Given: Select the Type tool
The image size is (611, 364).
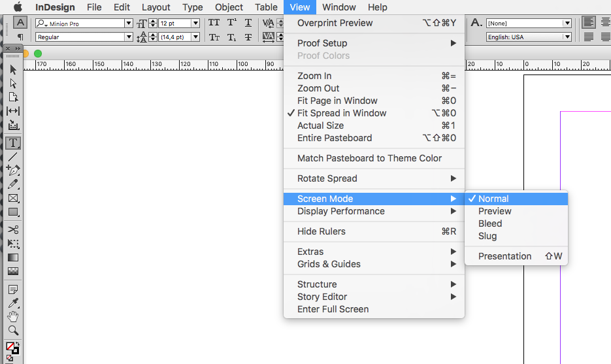Looking at the screenshot, I should (13, 143).
